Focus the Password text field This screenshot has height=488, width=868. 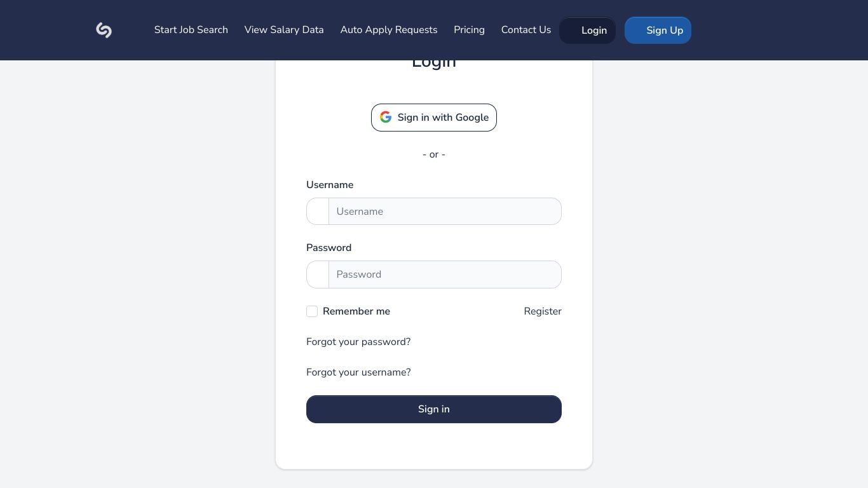point(445,274)
